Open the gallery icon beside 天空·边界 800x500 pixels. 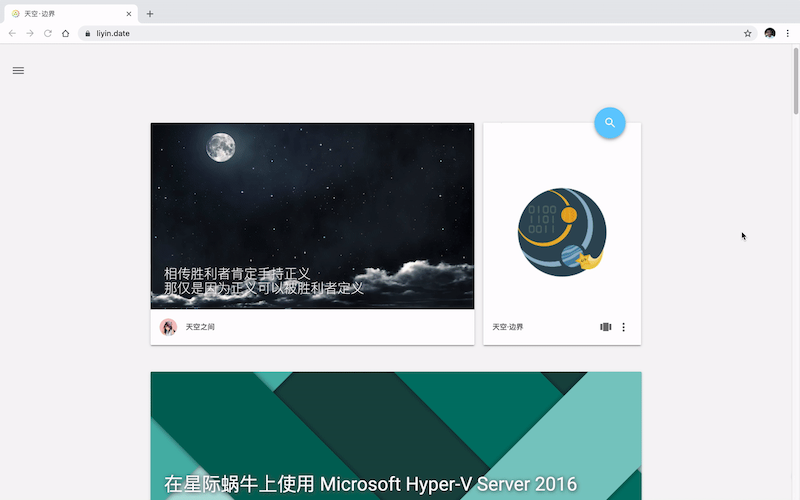tap(606, 327)
